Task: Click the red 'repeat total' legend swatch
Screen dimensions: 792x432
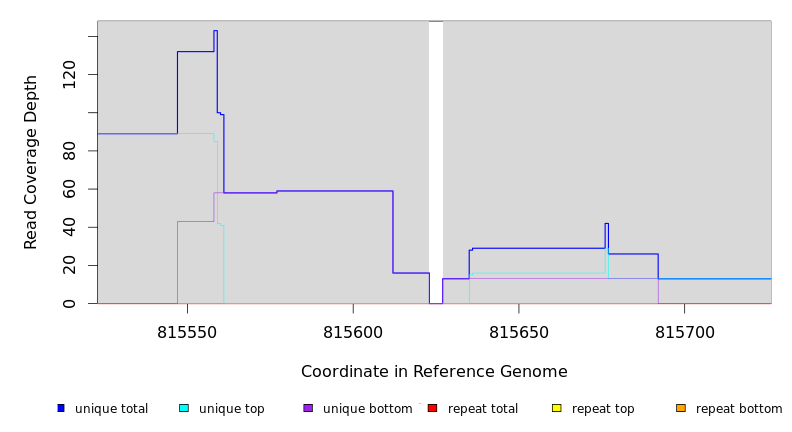Action: (432, 408)
